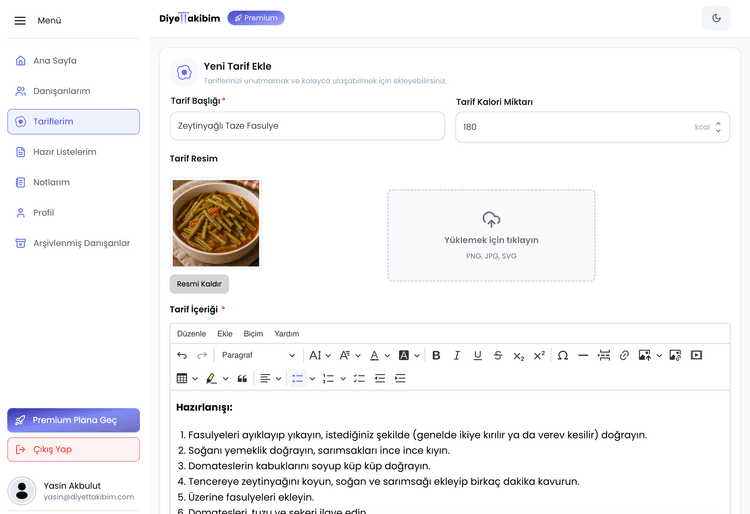This screenshot has height=514, width=750.
Task: Go to Danışanlarım in the sidebar
Action: pos(61,91)
